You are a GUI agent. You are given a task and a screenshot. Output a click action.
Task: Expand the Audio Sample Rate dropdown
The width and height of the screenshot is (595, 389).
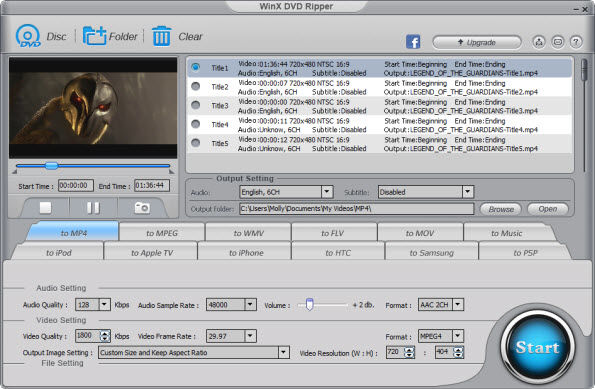[x=250, y=304]
